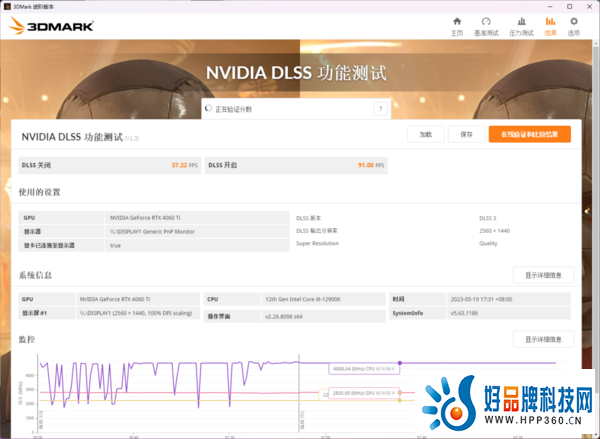Image resolution: width=600 pixels, height=439 pixels.
Task: Open the Home (主页) tab icon
Action: click(457, 21)
